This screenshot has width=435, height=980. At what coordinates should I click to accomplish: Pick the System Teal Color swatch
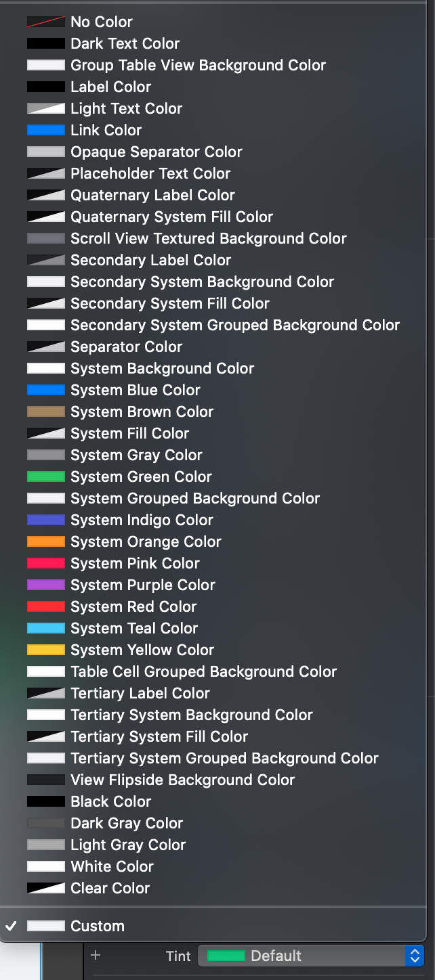click(46, 628)
